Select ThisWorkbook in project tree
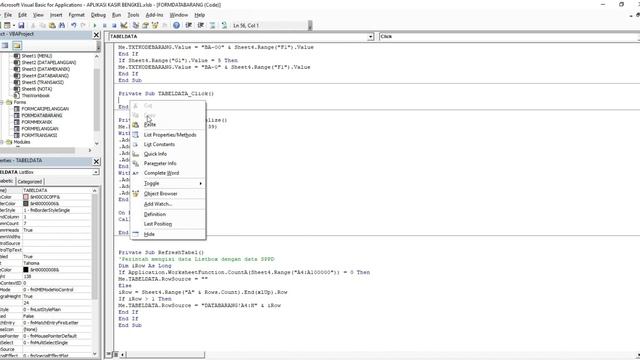The width and height of the screenshot is (640, 360). click(x=36, y=96)
